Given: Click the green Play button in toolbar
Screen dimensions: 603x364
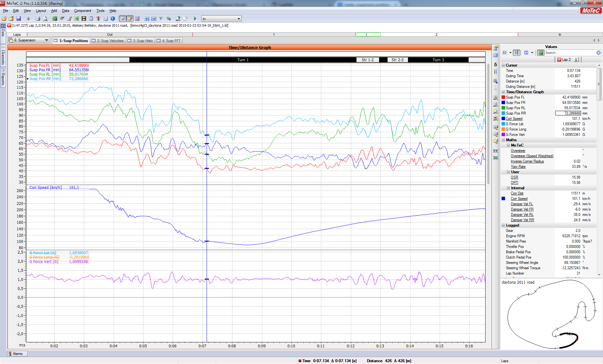Looking at the screenshot, I should point(195,19).
